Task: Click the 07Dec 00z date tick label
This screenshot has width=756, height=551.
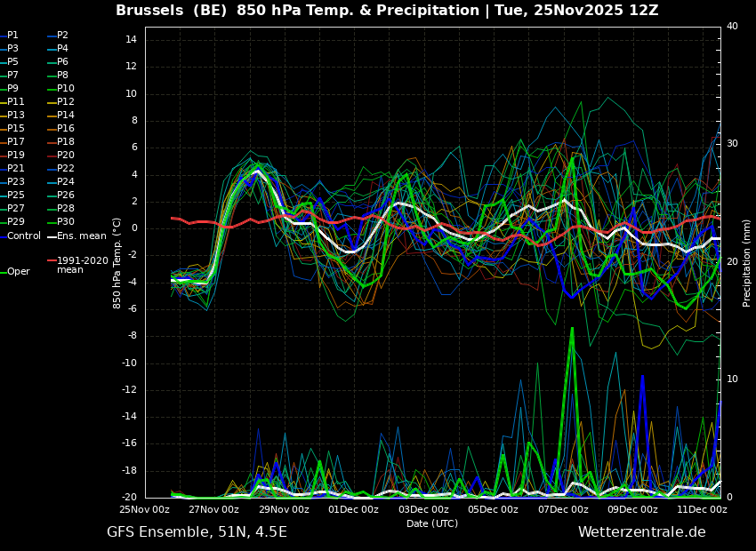Action: (x=564, y=509)
